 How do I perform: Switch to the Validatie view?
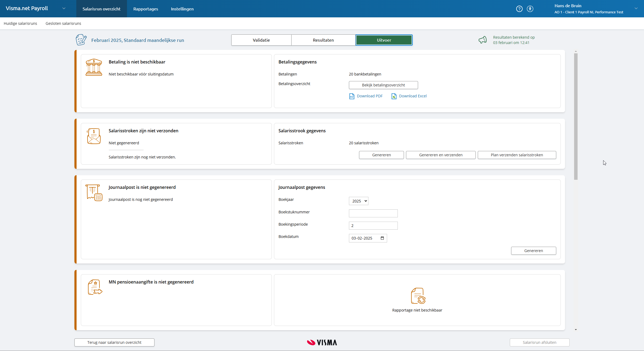pyautogui.click(x=261, y=40)
